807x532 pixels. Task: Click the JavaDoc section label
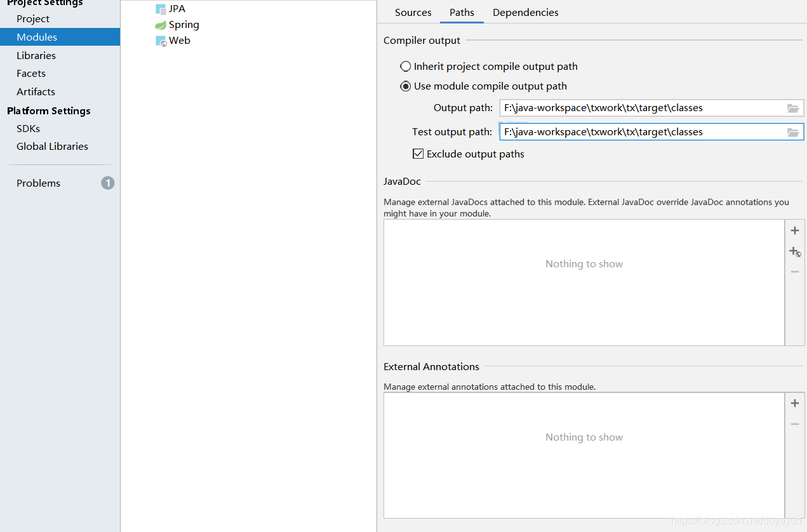tap(402, 181)
